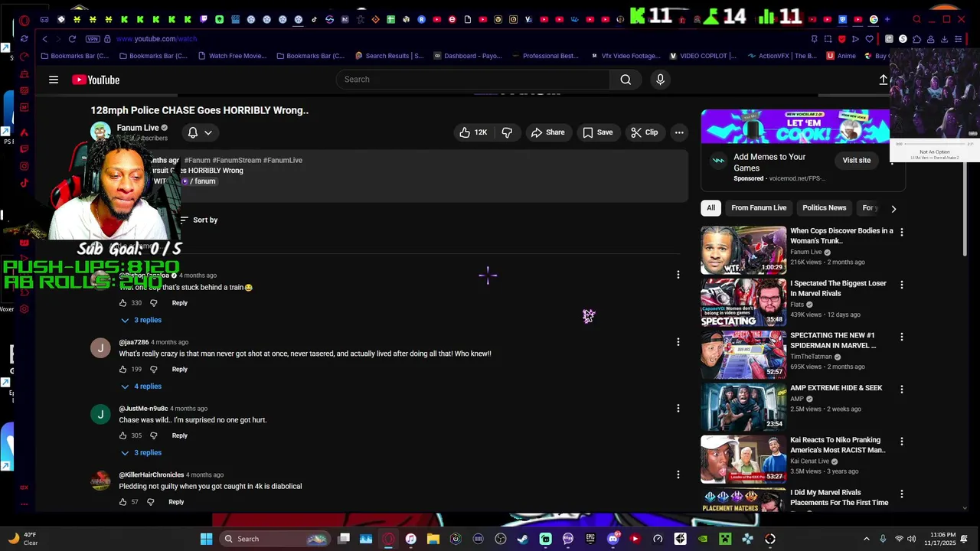Start voice search with microphone icon
980x551 pixels.
point(660,80)
